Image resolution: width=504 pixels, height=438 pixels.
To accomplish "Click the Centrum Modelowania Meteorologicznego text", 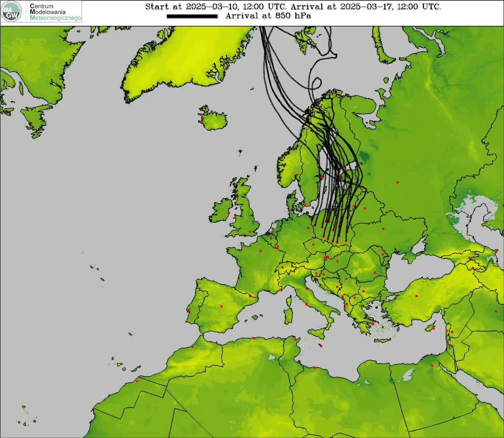I will pyautogui.click(x=55, y=12).
